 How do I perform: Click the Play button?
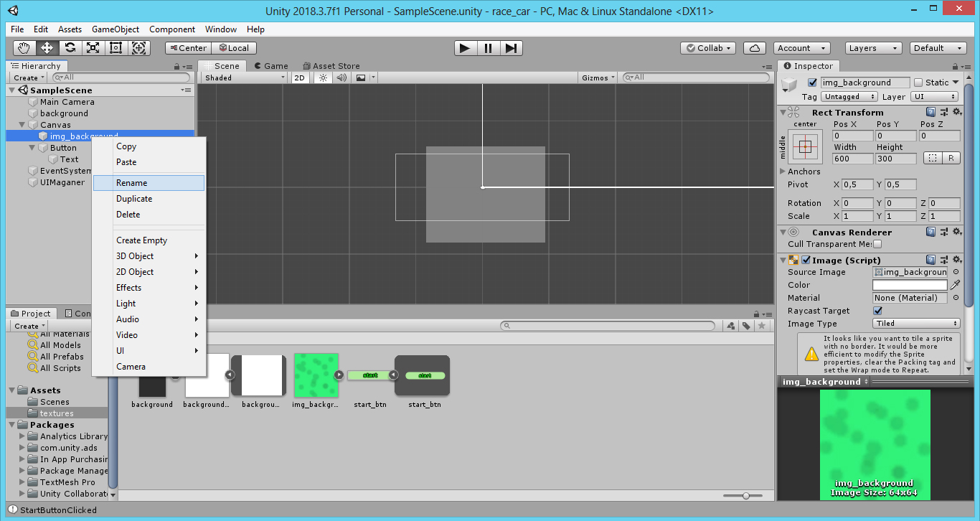[x=466, y=48]
